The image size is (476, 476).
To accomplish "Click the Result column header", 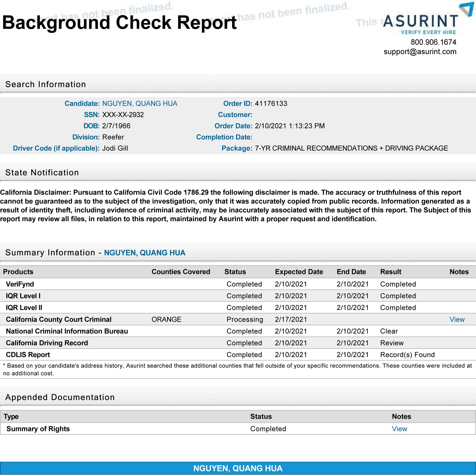I will tap(391, 272).
